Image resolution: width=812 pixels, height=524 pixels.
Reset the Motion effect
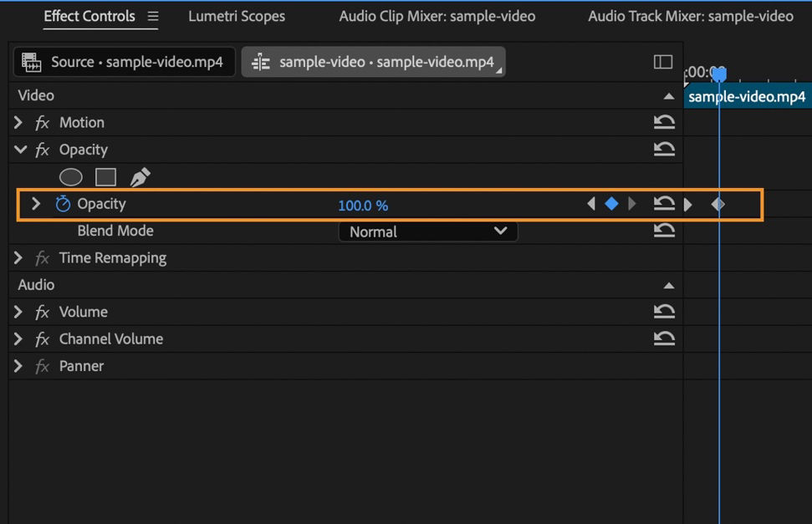[664, 122]
